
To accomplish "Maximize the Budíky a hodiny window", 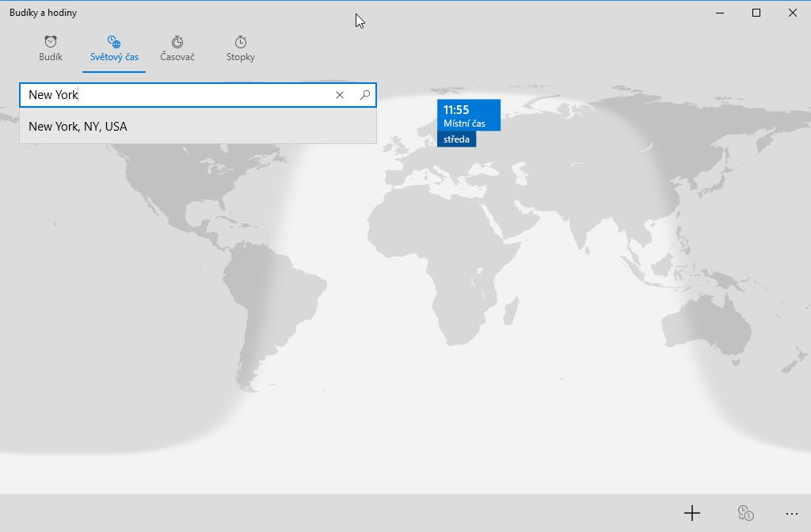I will (x=756, y=13).
